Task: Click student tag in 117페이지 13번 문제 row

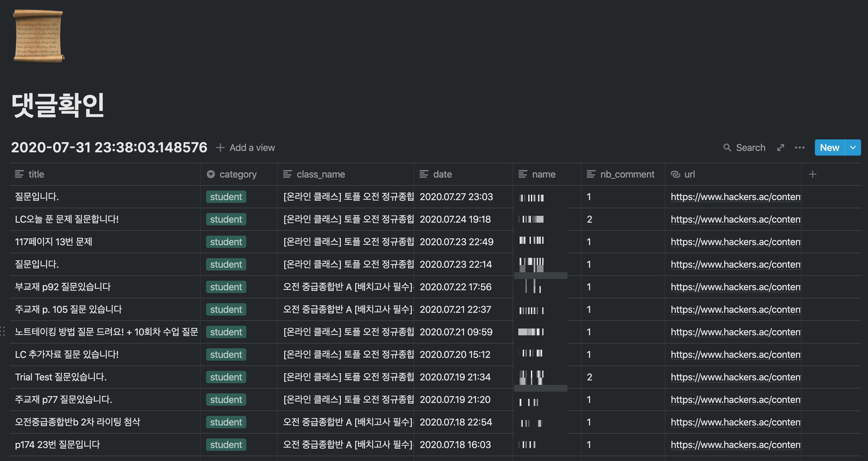Action: [226, 242]
